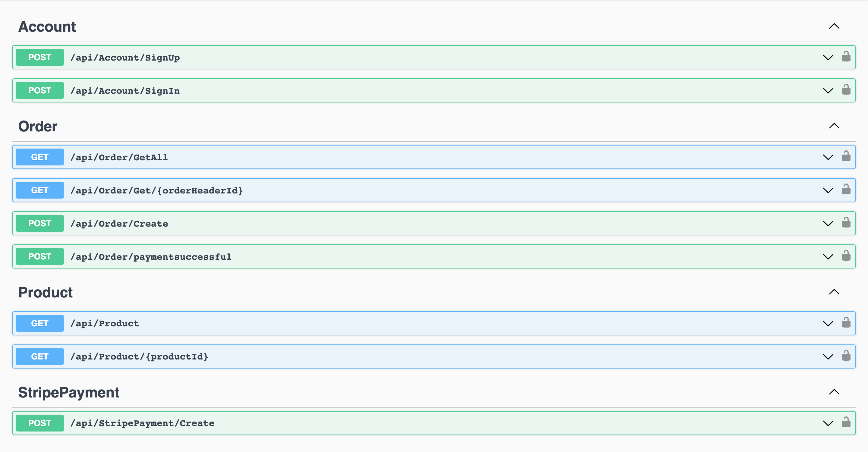Expand the /api/Order/Get/{orderHeaderId} endpoint
The height and width of the screenshot is (452, 868).
pos(828,190)
